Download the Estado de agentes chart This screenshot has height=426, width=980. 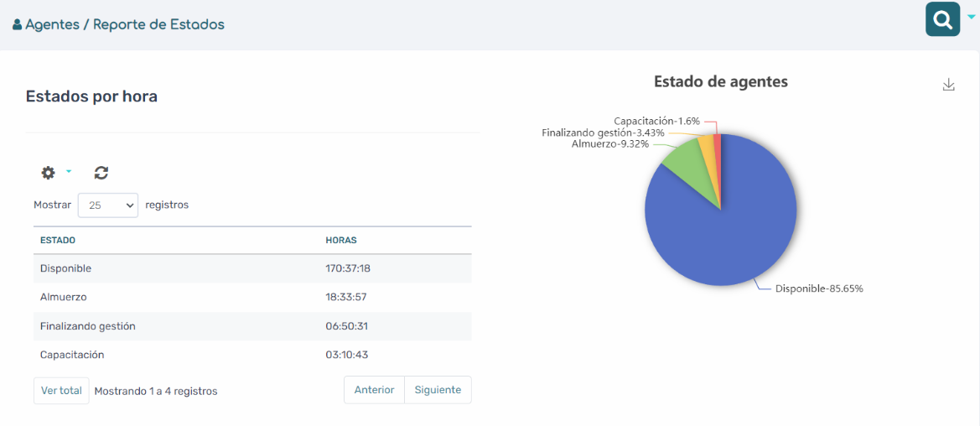[x=949, y=85]
